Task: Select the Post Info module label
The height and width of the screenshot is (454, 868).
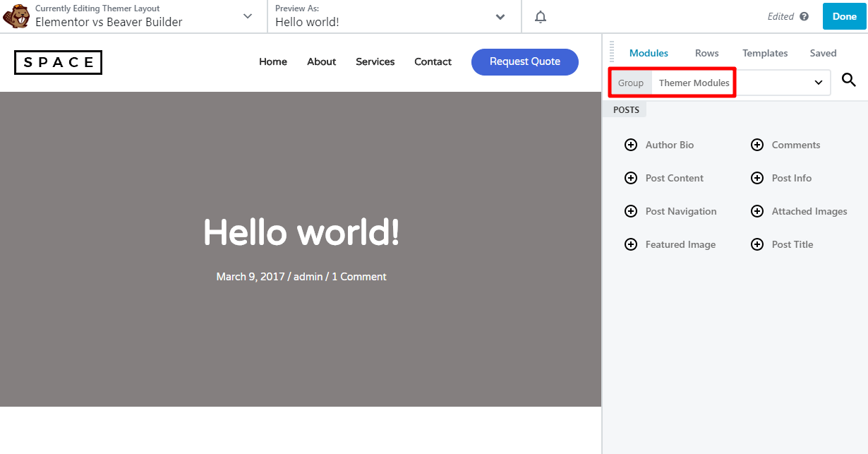Action: coord(792,178)
